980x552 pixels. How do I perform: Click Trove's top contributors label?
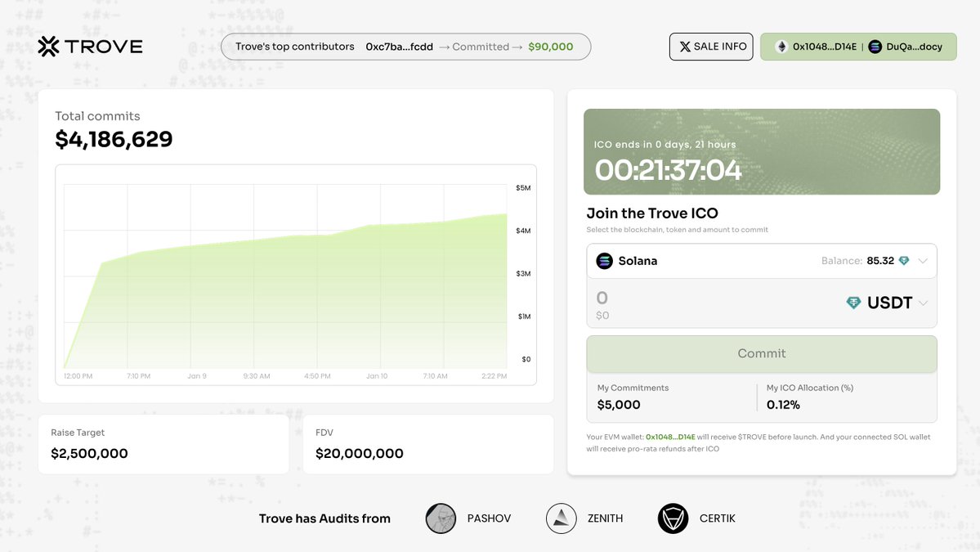(295, 47)
